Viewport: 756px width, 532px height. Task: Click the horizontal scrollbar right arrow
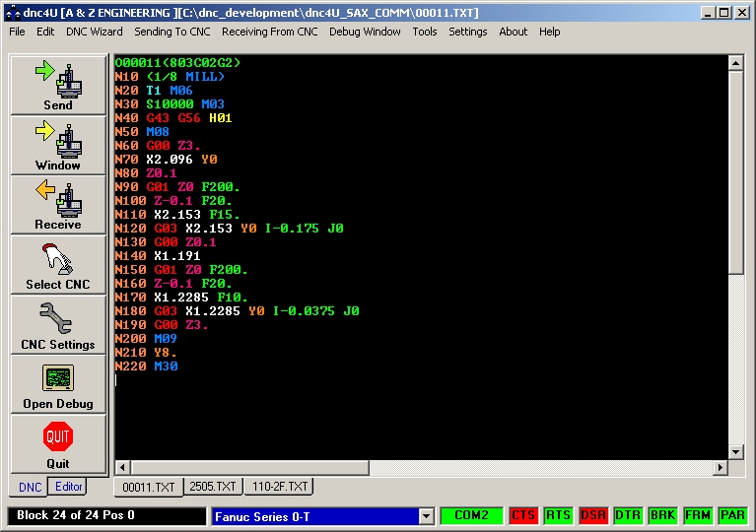click(721, 467)
